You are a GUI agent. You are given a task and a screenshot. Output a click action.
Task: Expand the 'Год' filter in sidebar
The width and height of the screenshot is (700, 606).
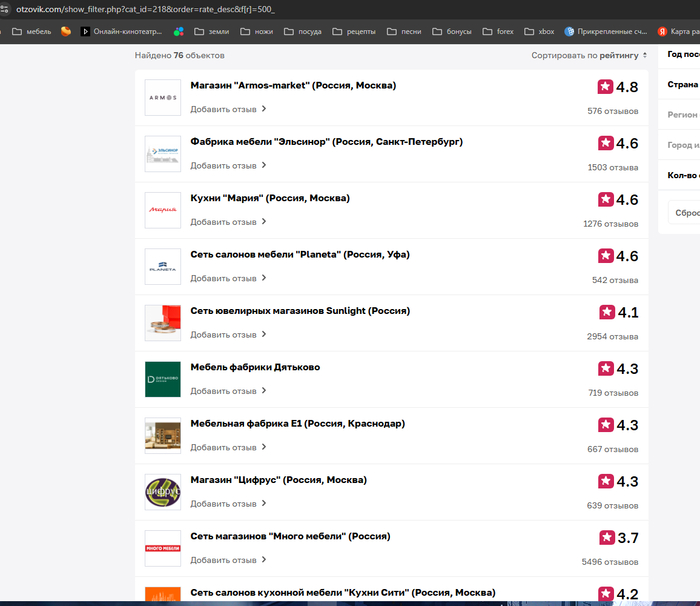pyautogui.click(x=682, y=54)
